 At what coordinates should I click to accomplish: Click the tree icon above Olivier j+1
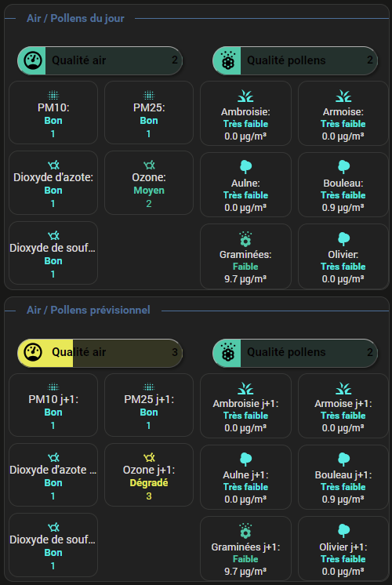pos(343,531)
